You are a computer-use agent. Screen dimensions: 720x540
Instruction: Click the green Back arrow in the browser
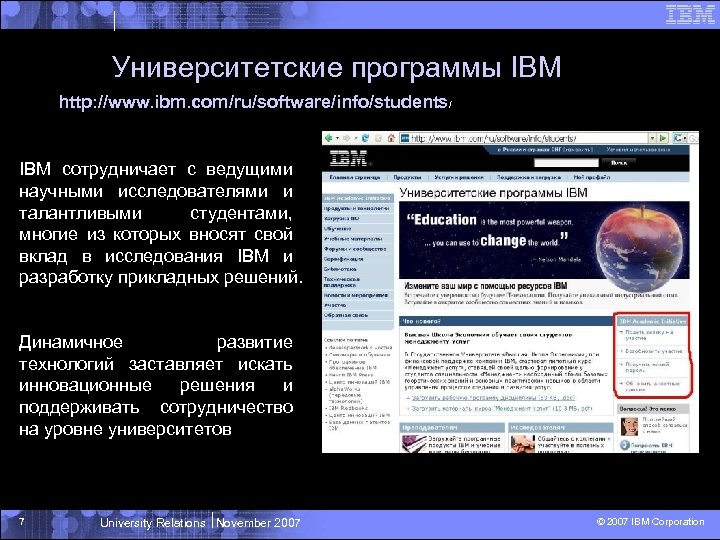328,138
